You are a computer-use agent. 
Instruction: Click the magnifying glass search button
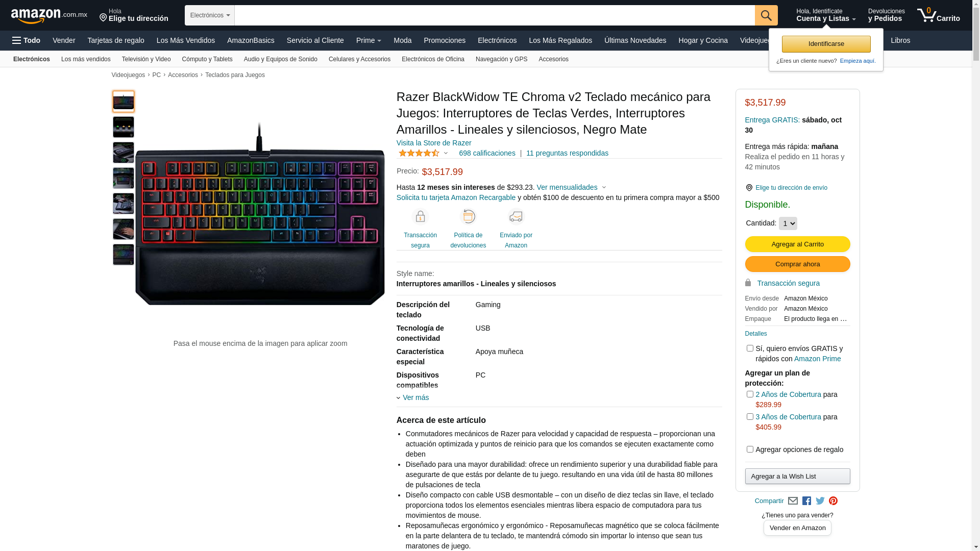point(766,15)
